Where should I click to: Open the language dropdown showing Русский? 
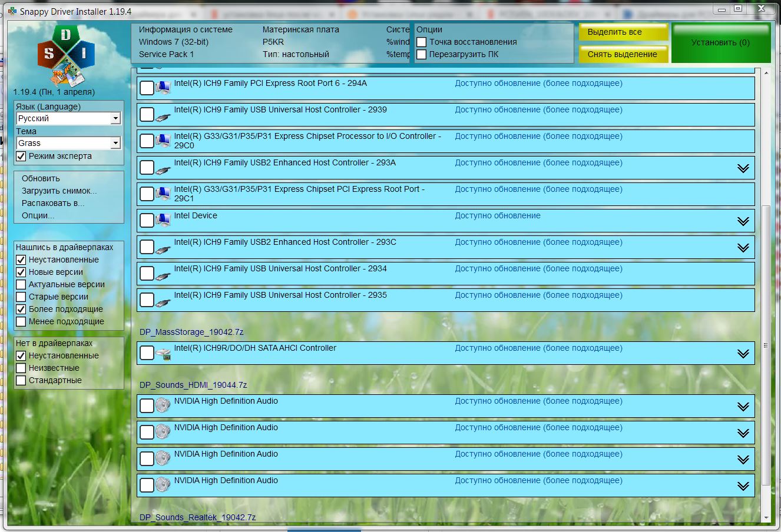(x=69, y=118)
